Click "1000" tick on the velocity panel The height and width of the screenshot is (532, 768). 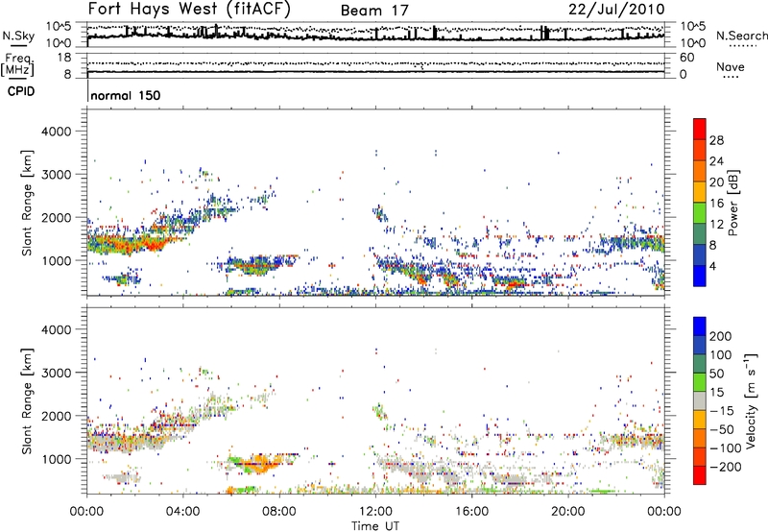point(57,459)
